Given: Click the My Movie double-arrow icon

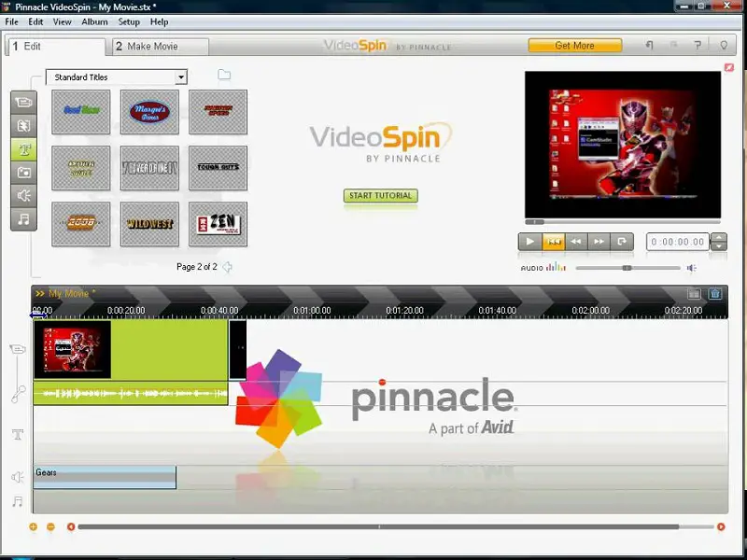Looking at the screenshot, I should coord(39,293).
